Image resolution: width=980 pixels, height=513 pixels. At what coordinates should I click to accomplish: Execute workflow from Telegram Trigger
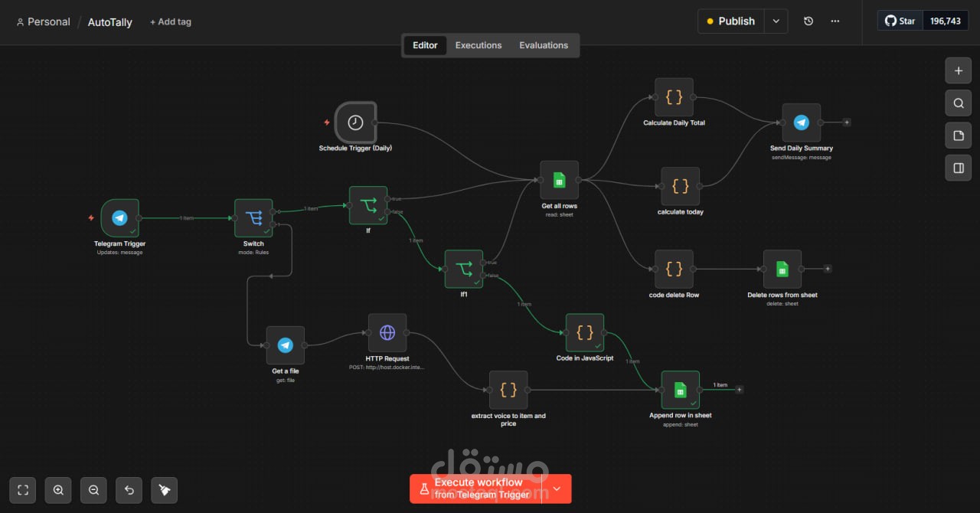476,488
